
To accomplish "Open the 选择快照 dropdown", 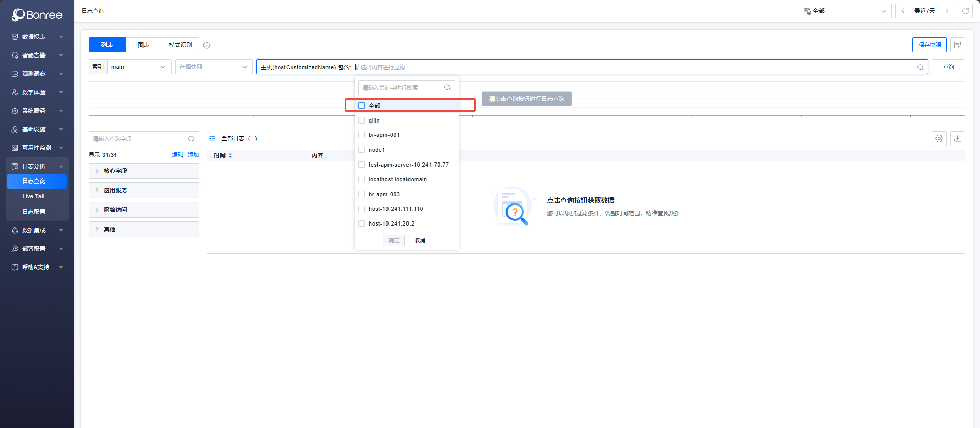I will click(x=213, y=67).
